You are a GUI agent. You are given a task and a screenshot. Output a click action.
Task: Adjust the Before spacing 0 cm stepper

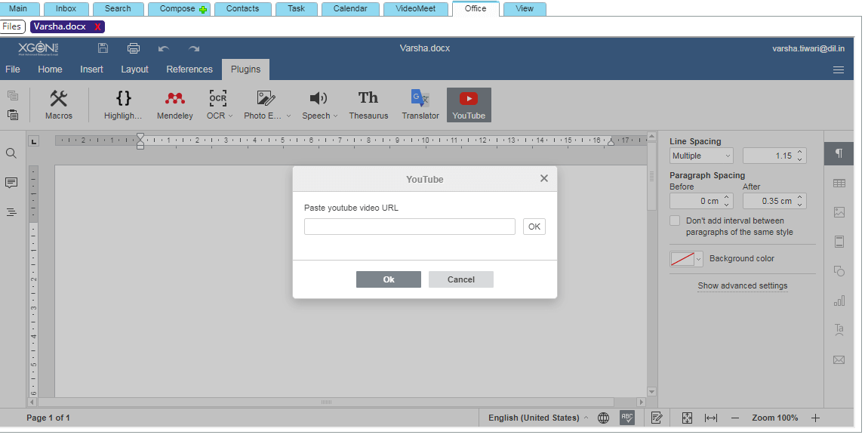coord(726,201)
